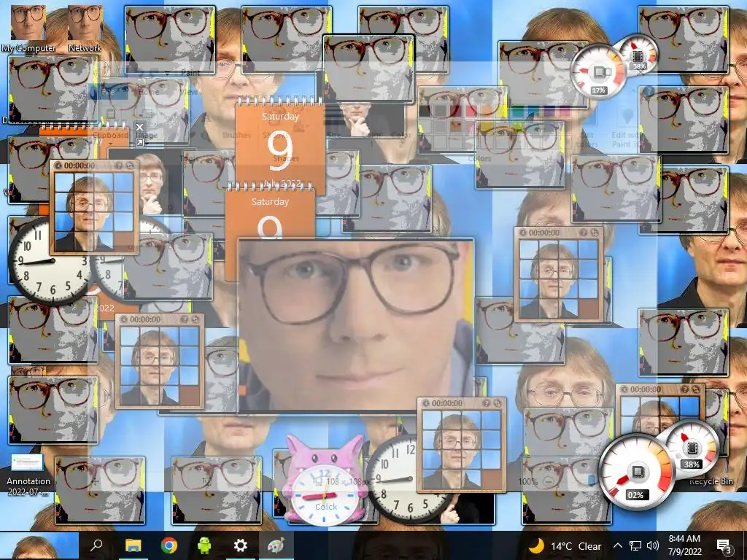747x560 pixels.
Task: Open the green Android app on taskbar
Action: (204, 545)
